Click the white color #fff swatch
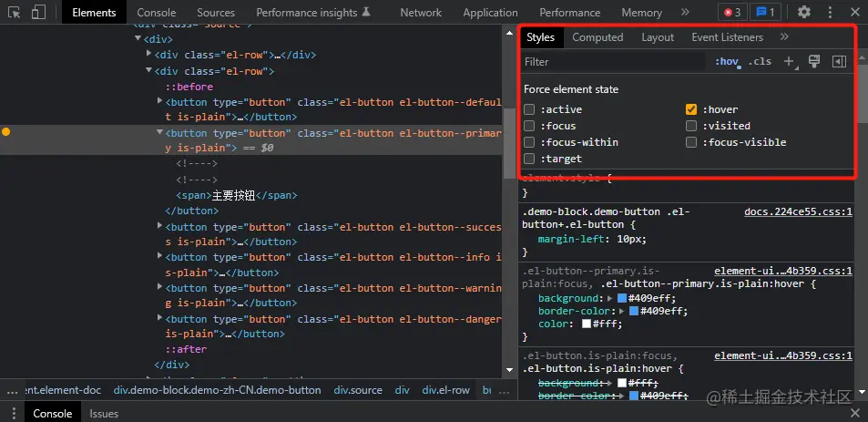868x422 pixels. pyautogui.click(x=587, y=324)
